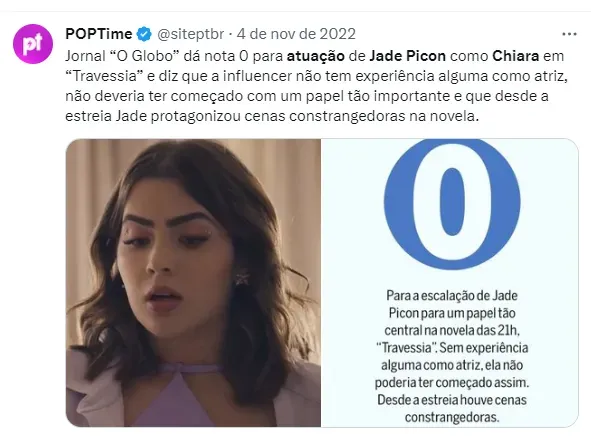Click the blue verified badge beside POPTime

[144, 34]
